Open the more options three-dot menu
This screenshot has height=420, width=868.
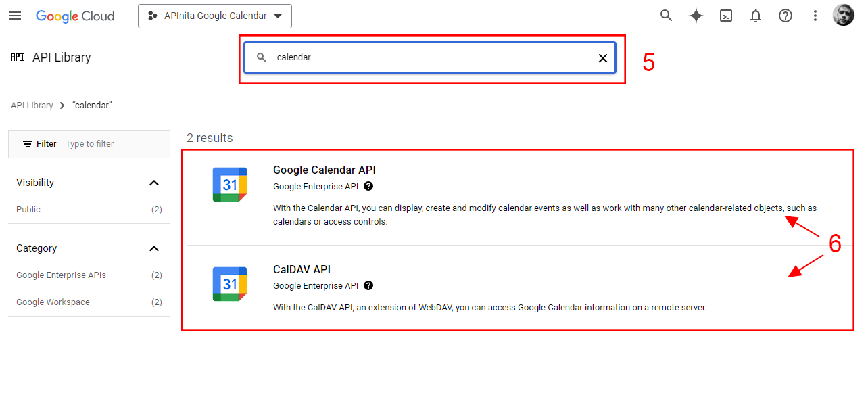815,15
